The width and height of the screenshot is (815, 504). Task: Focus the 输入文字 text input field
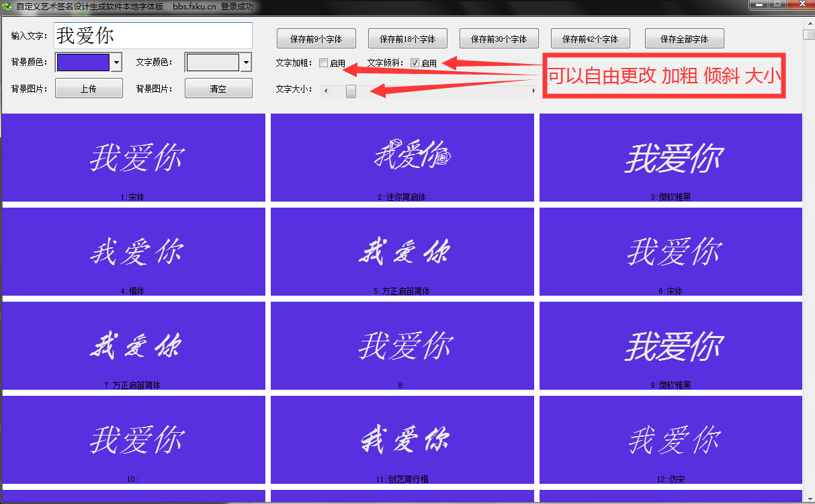(153, 36)
